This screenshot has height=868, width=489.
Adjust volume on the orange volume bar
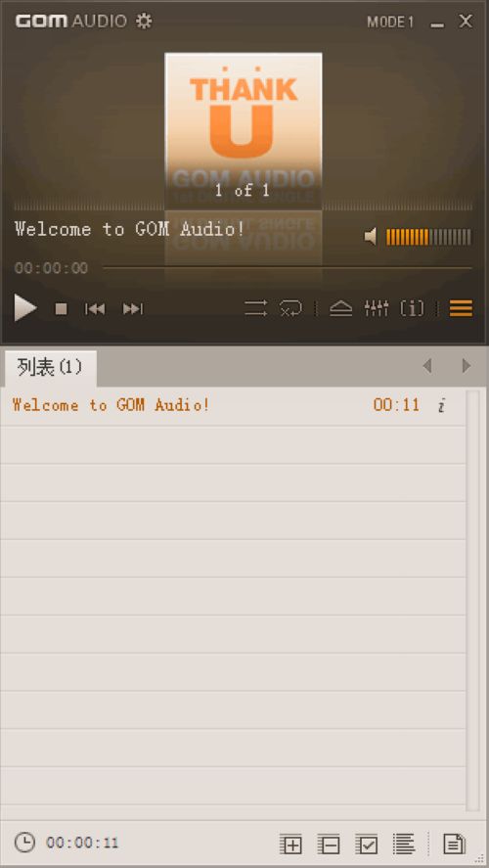(x=428, y=237)
